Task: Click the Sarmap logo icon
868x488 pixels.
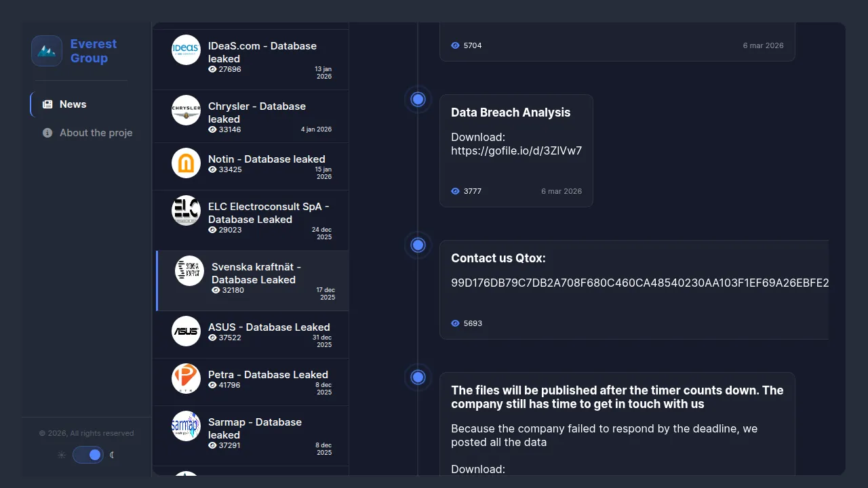Action: (x=186, y=426)
